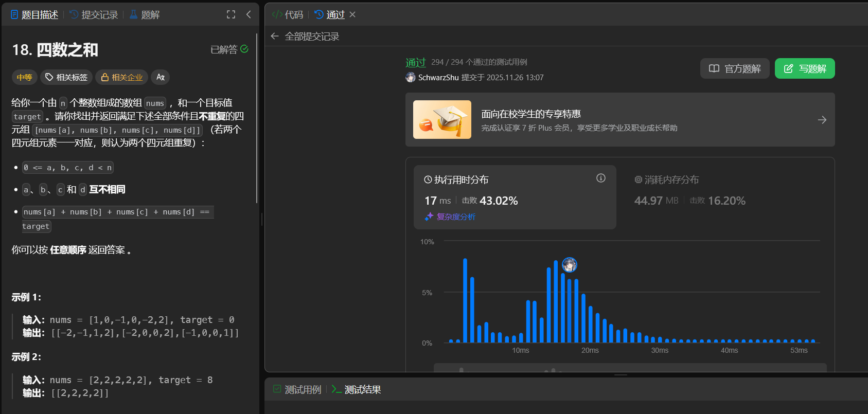Expand the 相关企业 locked chip
The image size is (868, 414).
pos(122,77)
